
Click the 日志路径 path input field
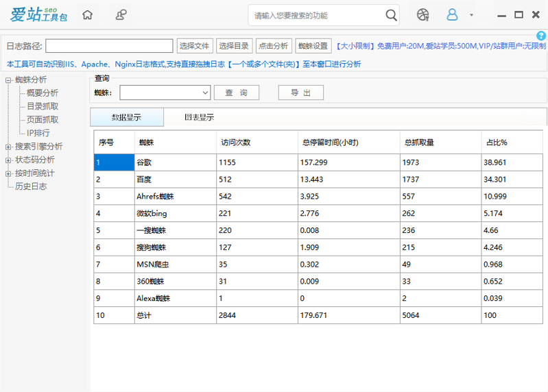[x=109, y=46]
